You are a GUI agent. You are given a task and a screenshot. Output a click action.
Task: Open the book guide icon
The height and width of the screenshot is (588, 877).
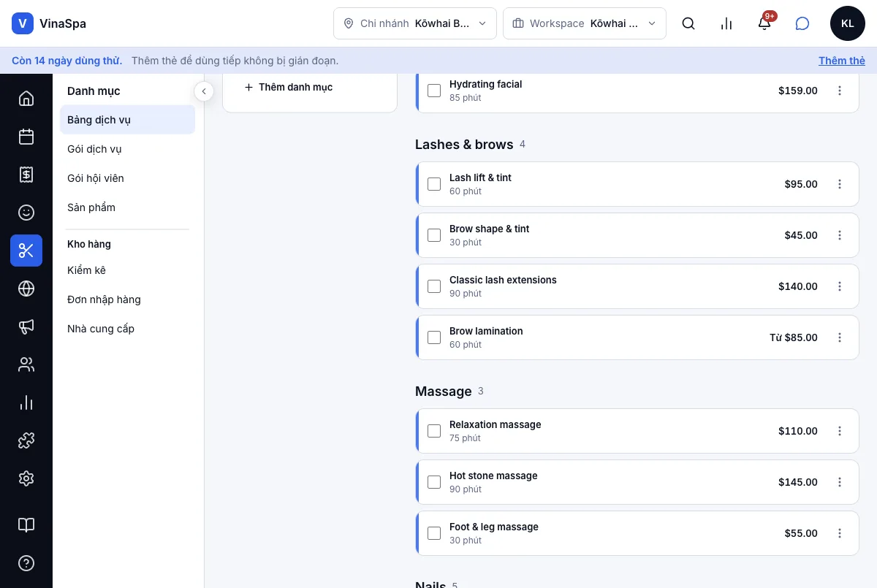coord(26,525)
